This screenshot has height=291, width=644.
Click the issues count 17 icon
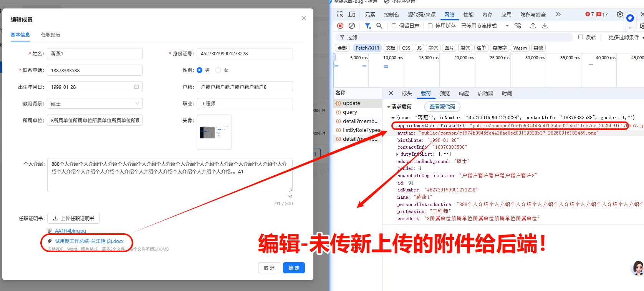603,14
